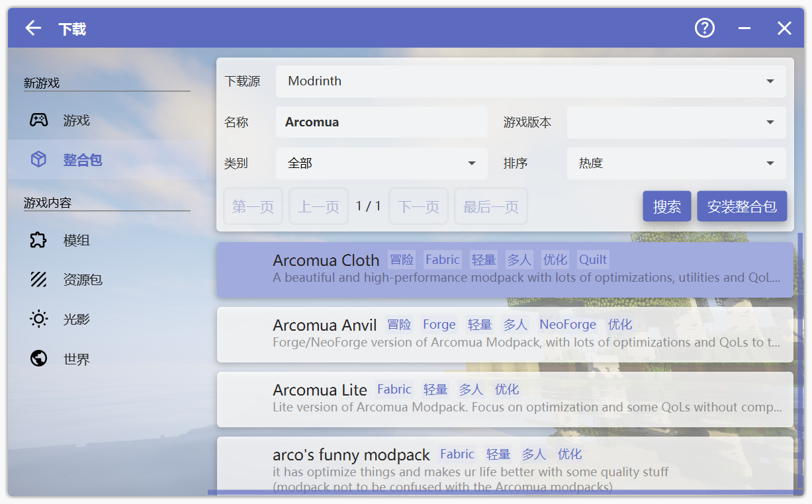This screenshot has height=504, width=812.
Task: Open the 整合包 sidebar tab
Action: (107, 159)
